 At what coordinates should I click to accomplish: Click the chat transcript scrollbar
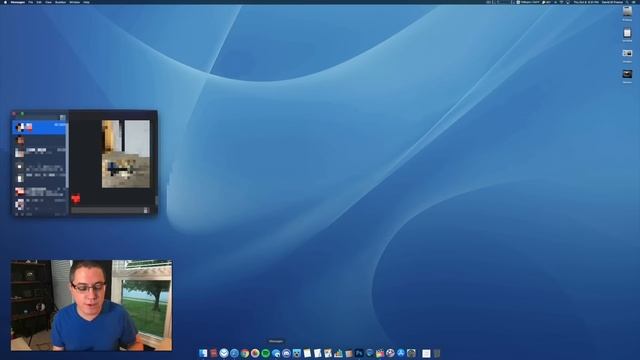[x=156, y=201]
